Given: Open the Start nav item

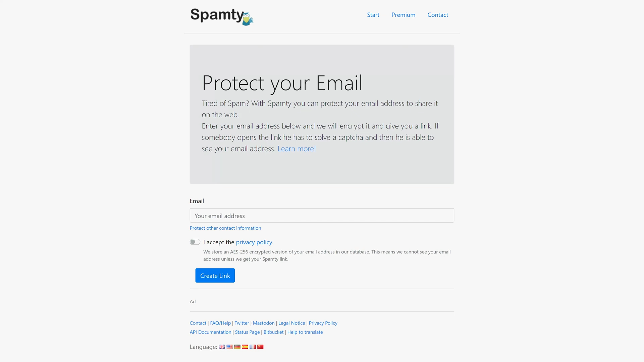Looking at the screenshot, I should tap(373, 15).
